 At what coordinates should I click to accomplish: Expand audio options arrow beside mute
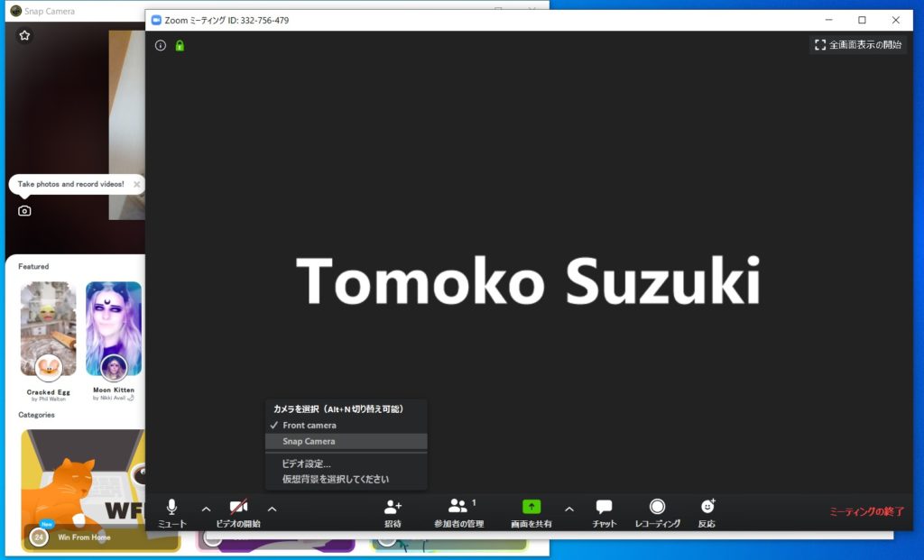207,509
